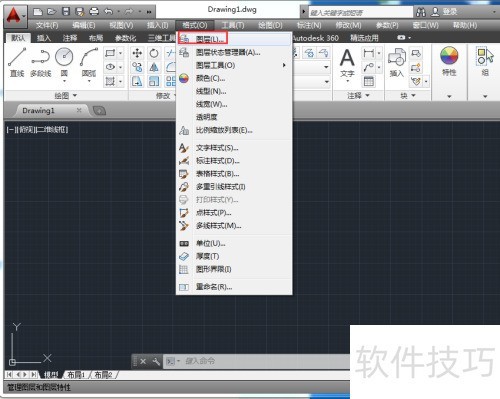The width and height of the screenshot is (500, 399).
Task: Expand the Annotation (注释) panel arrow
Action: (x=367, y=96)
